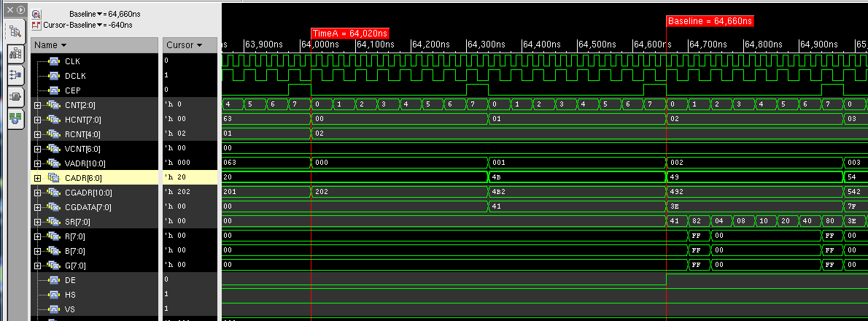Open the Name column header dropdown
868x321 pixels.
[x=63, y=45]
